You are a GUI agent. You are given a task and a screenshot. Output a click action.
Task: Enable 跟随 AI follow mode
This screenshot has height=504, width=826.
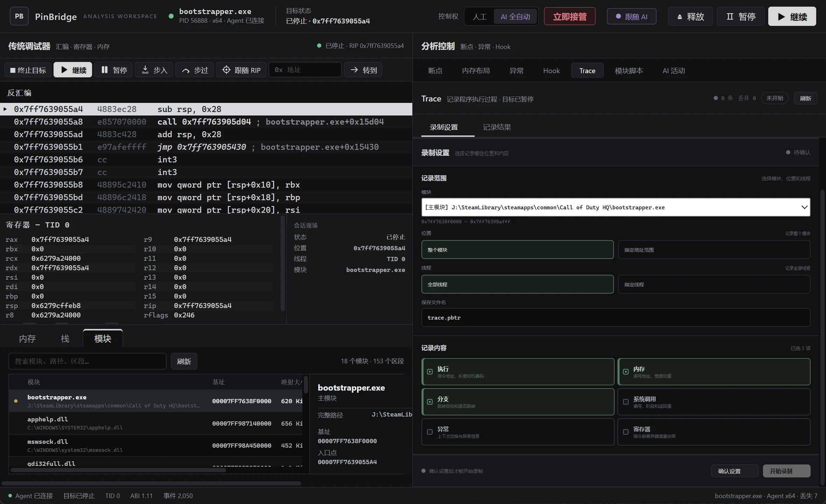pos(631,16)
